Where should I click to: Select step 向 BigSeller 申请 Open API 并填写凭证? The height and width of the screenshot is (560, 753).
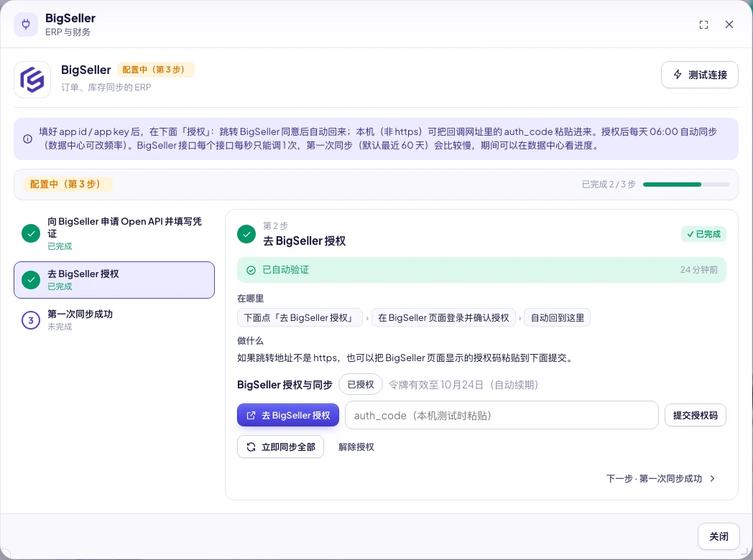[114, 234]
